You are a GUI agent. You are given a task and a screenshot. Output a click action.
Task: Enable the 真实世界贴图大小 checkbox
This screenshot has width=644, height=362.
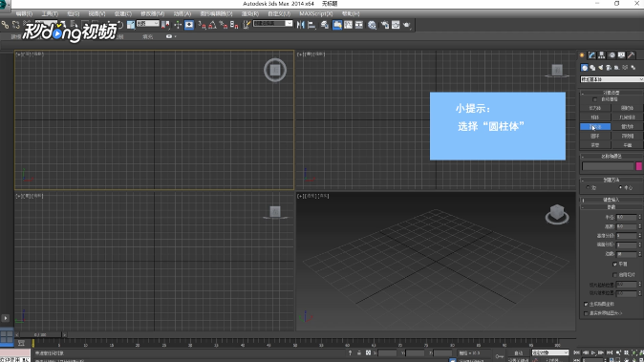[x=586, y=313]
